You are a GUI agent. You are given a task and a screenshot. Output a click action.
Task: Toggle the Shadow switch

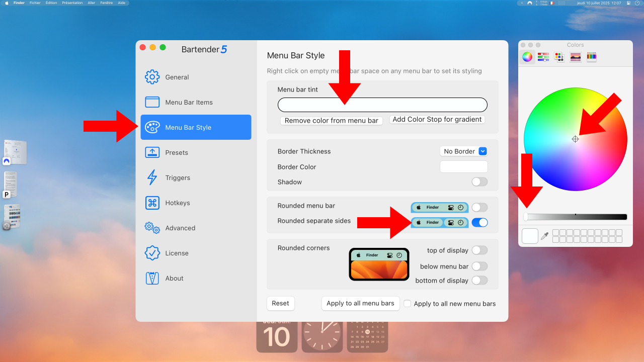[479, 182]
